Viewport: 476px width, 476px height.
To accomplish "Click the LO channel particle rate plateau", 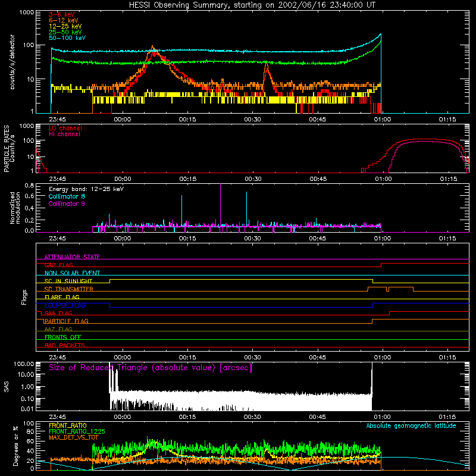I will tap(425, 139).
